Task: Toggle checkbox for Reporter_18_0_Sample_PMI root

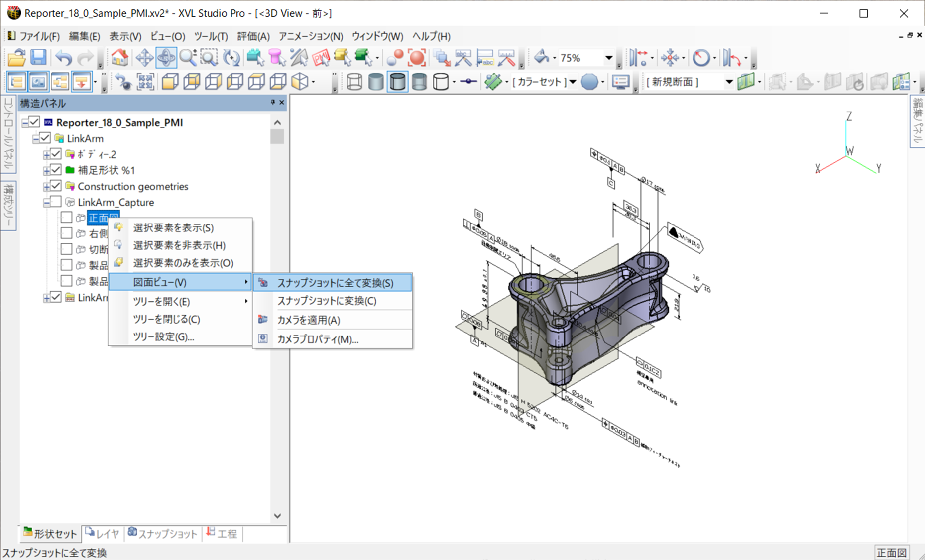Action: (x=34, y=122)
